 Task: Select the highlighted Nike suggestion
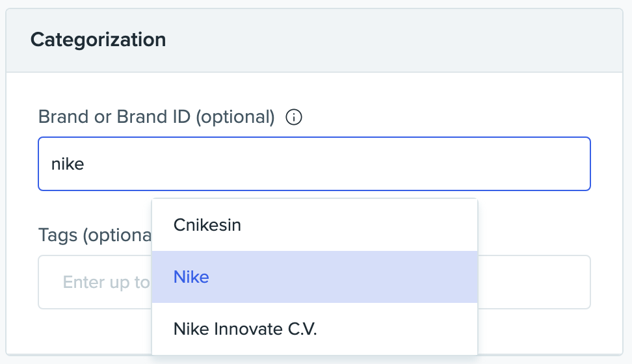[191, 277]
